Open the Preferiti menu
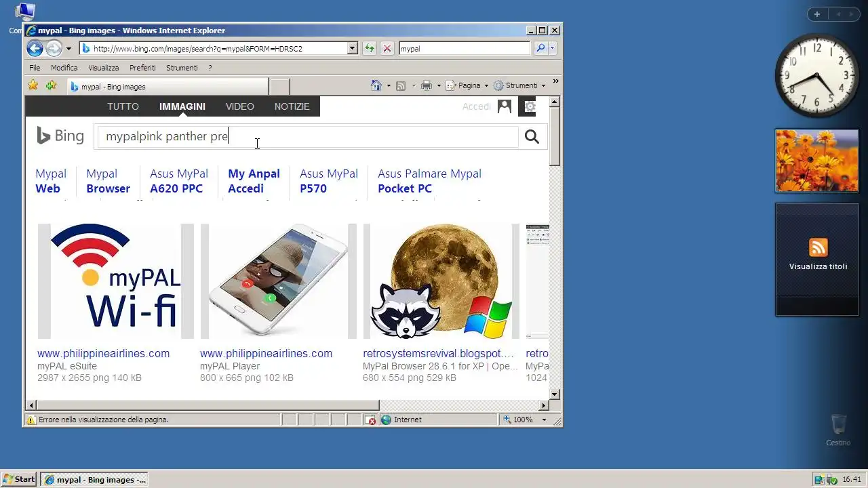868x488 pixels. (142, 68)
